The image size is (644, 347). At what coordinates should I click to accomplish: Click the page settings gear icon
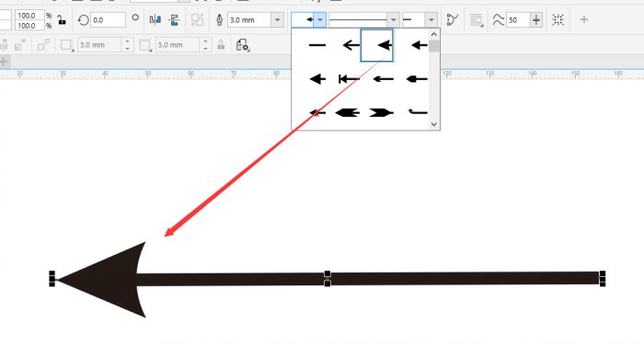(243, 45)
